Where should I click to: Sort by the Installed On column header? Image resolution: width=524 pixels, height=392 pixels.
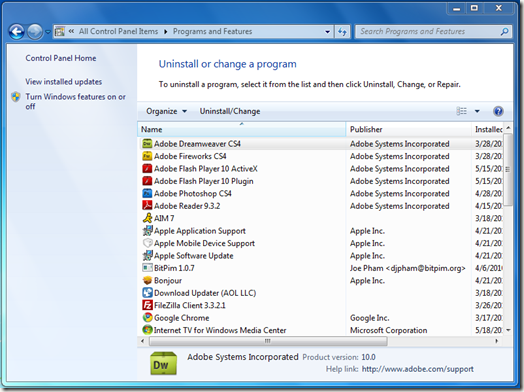click(x=487, y=129)
